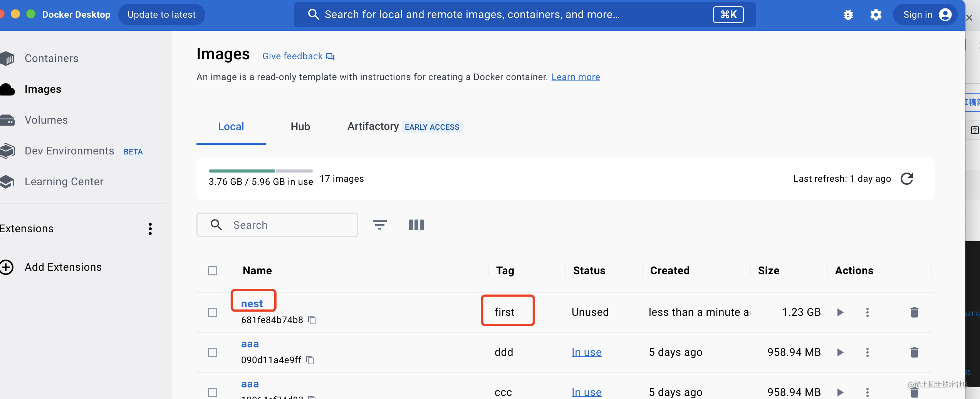Screen dimensions: 980x399
Task: Delete the aaa ddd image
Action: pos(914,352)
